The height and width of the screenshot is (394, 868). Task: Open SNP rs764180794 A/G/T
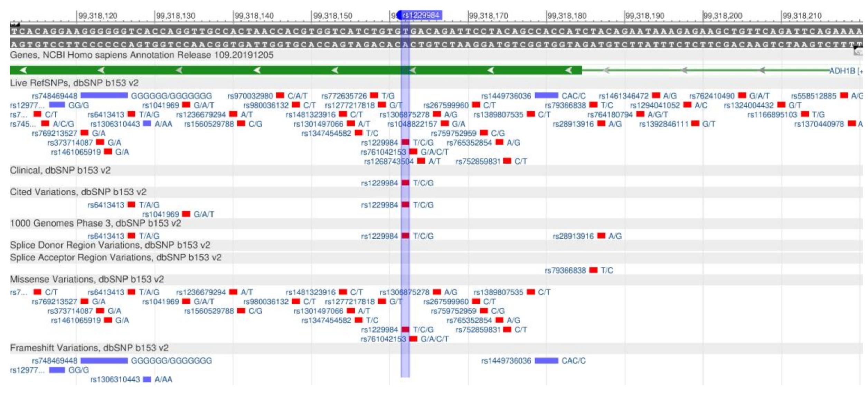pos(628,114)
